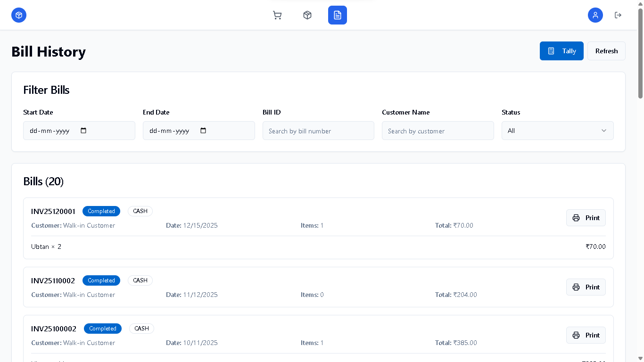Click the Refresh button

click(x=606, y=51)
